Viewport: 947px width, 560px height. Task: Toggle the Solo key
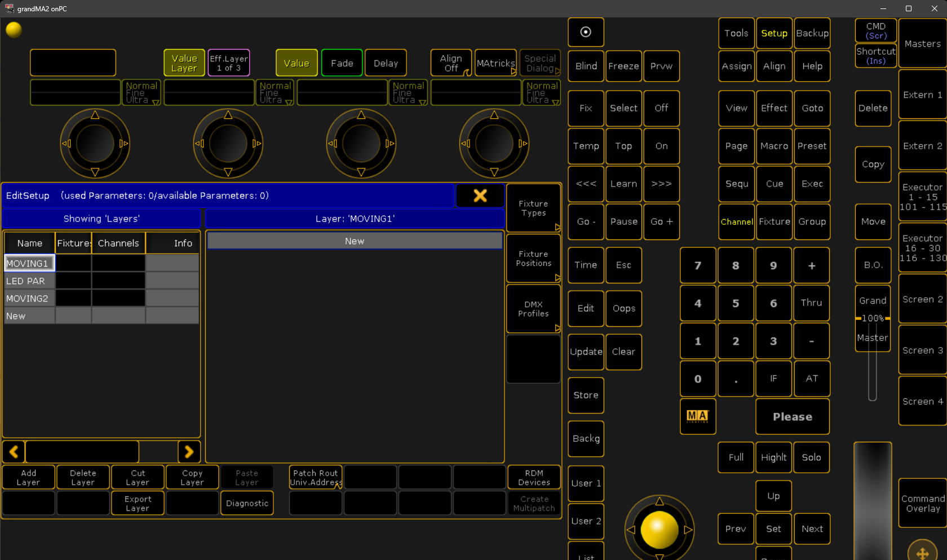pyautogui.click(x=811, y=457)
